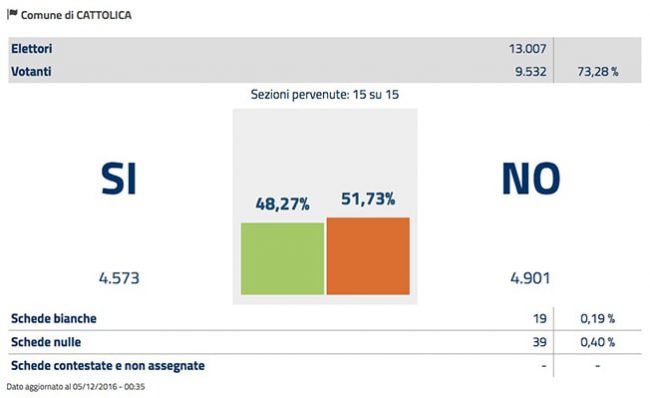This screenshot has height=398, width=650.
Task: Select the 9.532 voters value
Action: 531,71
